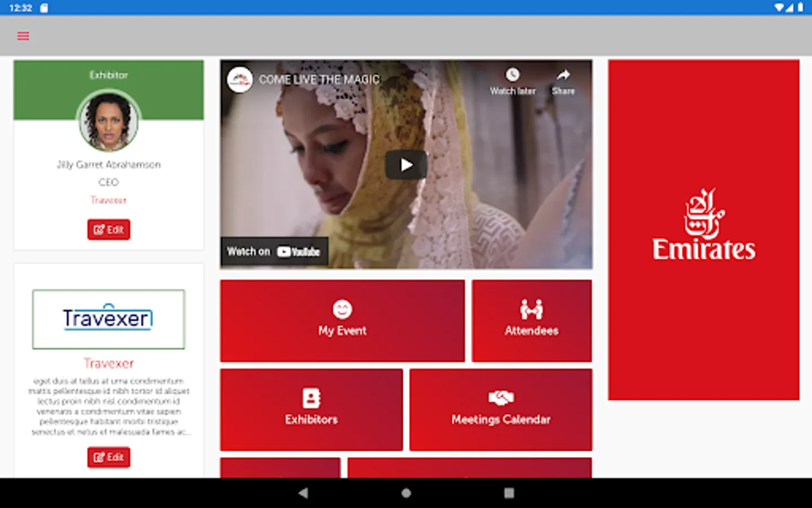Open the Exhibitors tile

[311, 410]
